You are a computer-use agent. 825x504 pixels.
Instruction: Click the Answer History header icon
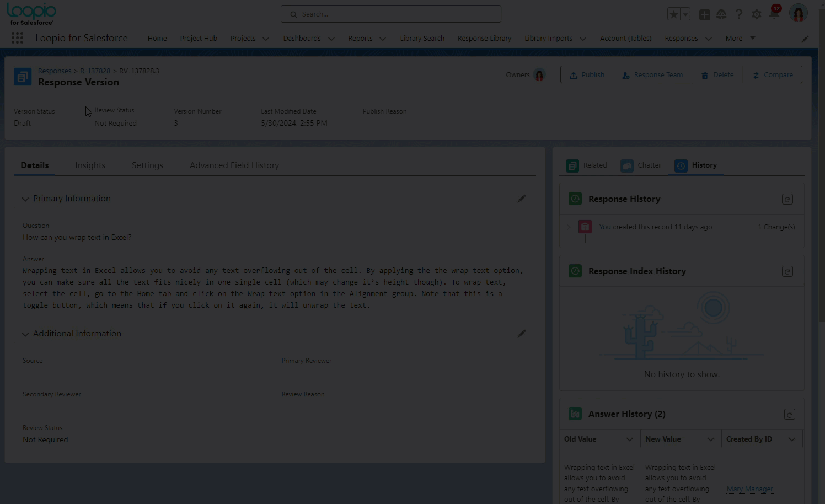[575, 414]
